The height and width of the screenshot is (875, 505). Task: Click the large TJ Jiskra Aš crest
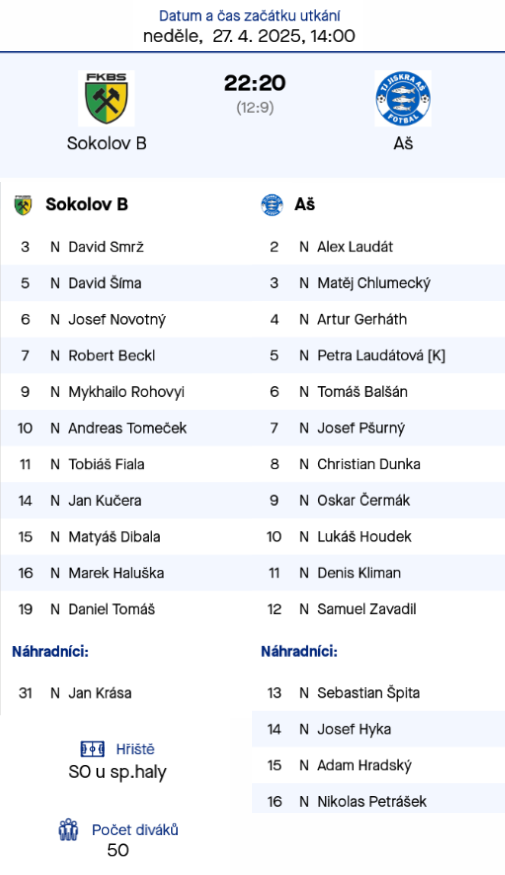pyautogui.click(x=403, y=98)
